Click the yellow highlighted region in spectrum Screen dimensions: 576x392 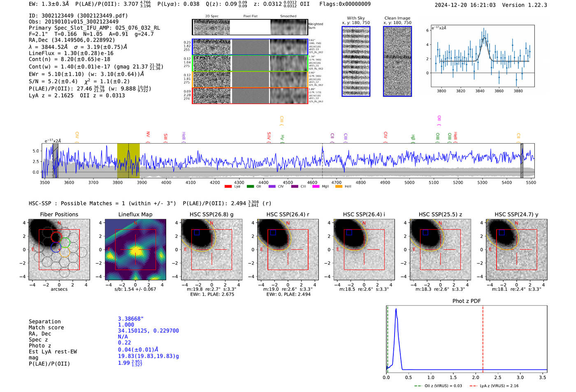click(x=128, y=161)
